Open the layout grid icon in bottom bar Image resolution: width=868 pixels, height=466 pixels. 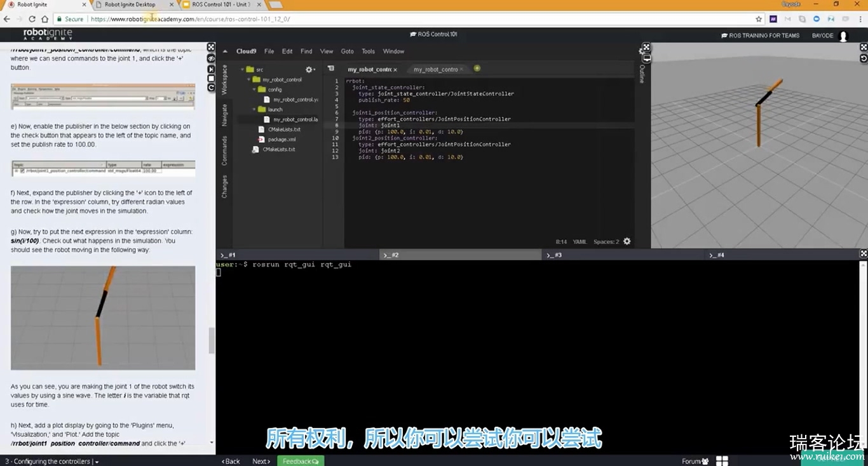pos(722,461)
